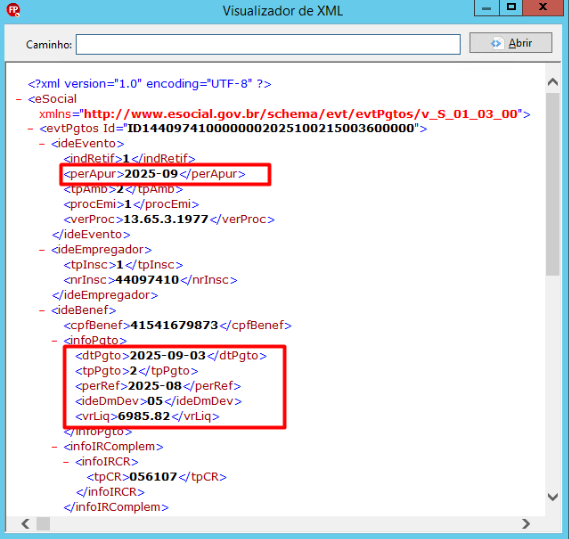Select the closing ideEmpregador tag
Image resolution: width=569 pixels, height=539 pixels.
(x=105, y=295)
